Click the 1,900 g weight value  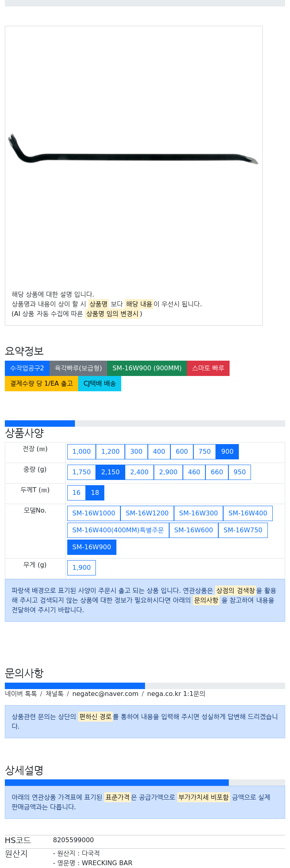(81, 567)
